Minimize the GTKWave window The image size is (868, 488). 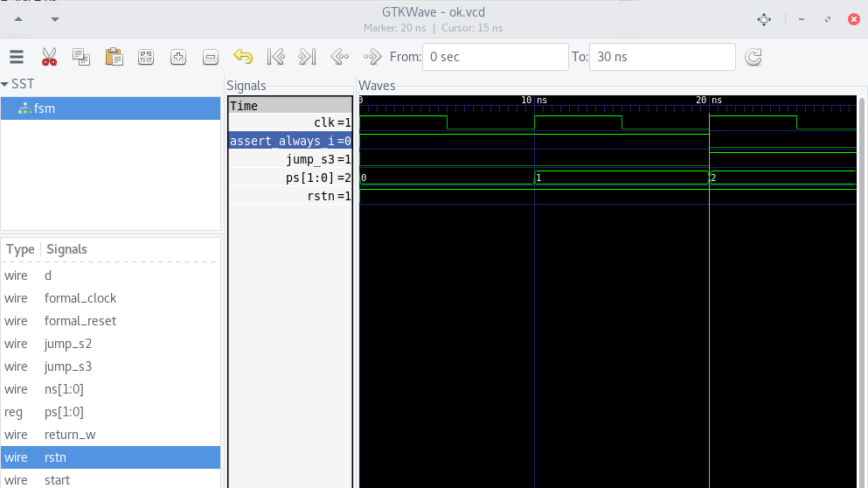pos(801,19)
